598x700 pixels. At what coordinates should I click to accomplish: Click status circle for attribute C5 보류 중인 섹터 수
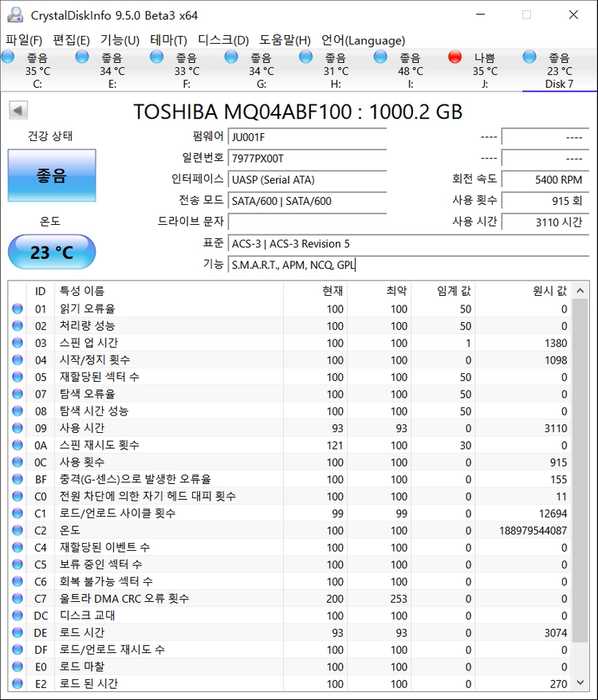point(18,564)
